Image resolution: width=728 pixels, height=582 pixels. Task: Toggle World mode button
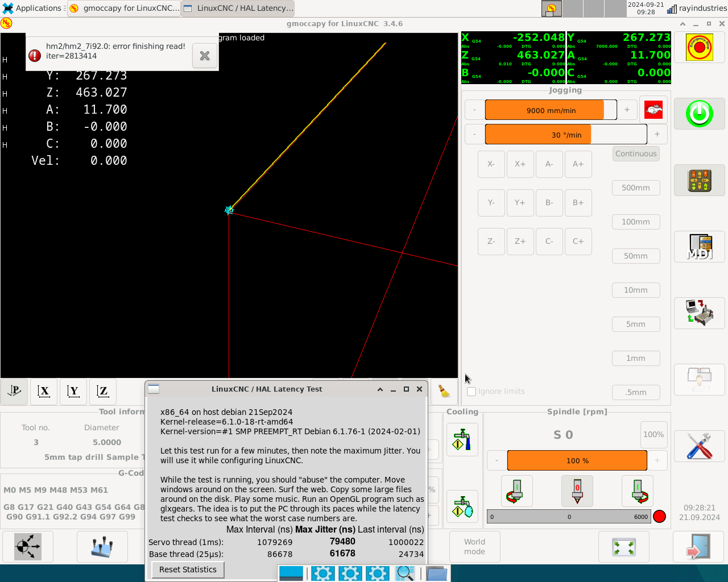[x=474, y=547]
